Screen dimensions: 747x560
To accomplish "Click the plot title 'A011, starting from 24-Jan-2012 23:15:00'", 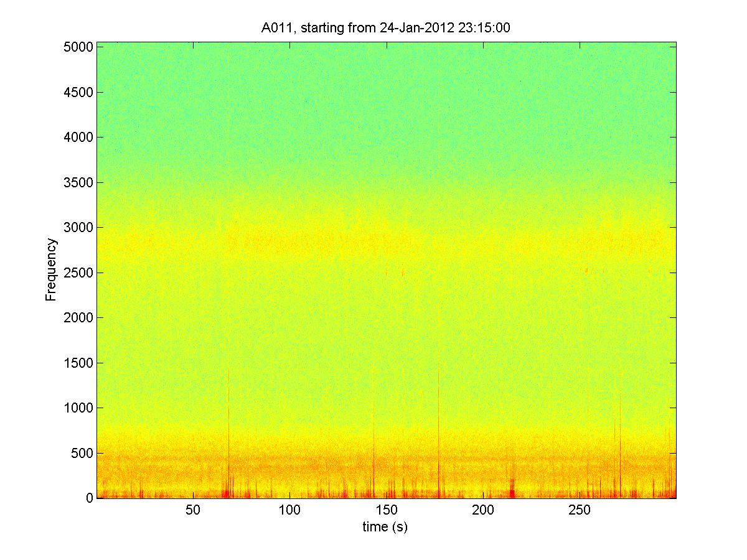I will (x=386, y=27).
